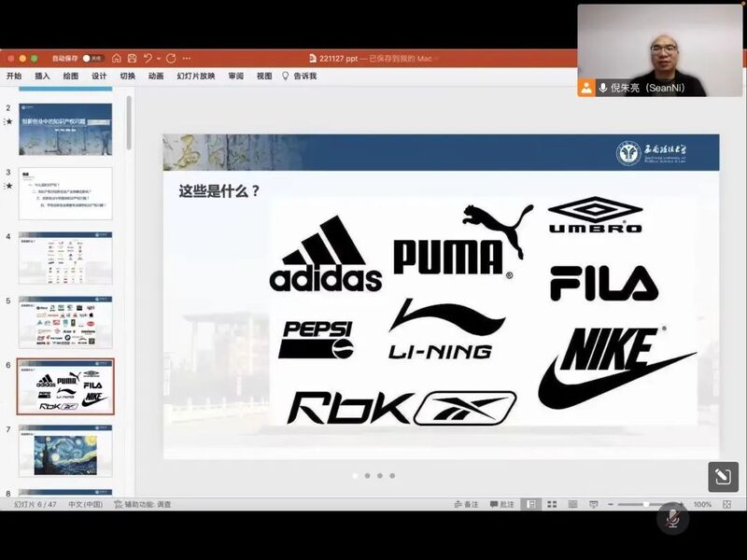Select slide 3 thumbnail

click(65, 193)
